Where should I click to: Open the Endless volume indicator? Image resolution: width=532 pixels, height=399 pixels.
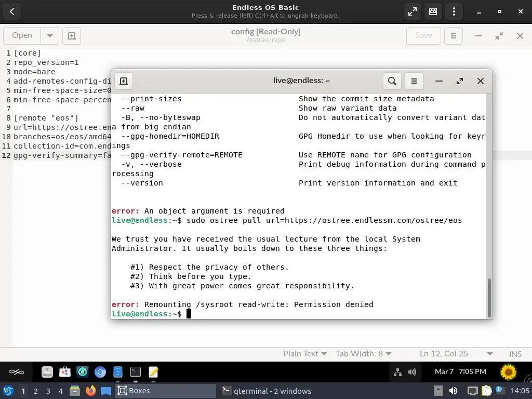412,372
